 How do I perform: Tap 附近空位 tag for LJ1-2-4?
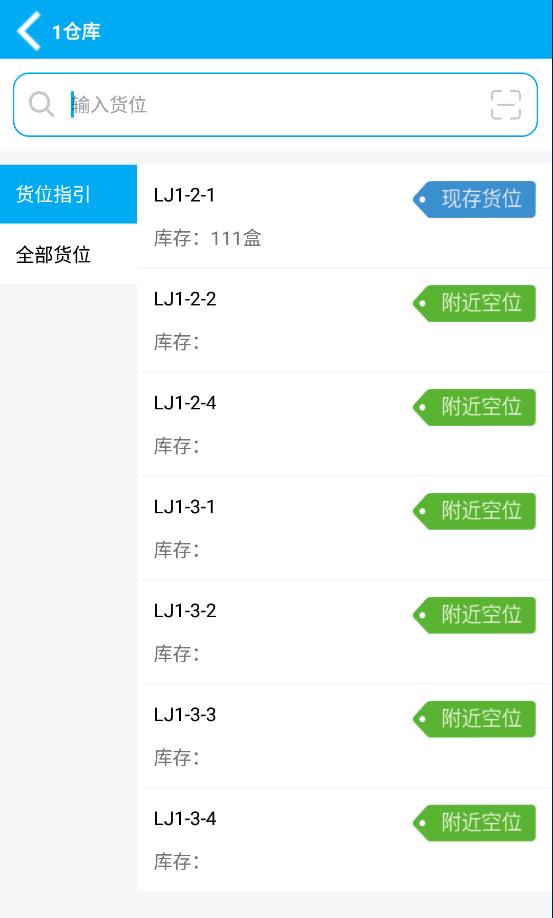(474, 407)
